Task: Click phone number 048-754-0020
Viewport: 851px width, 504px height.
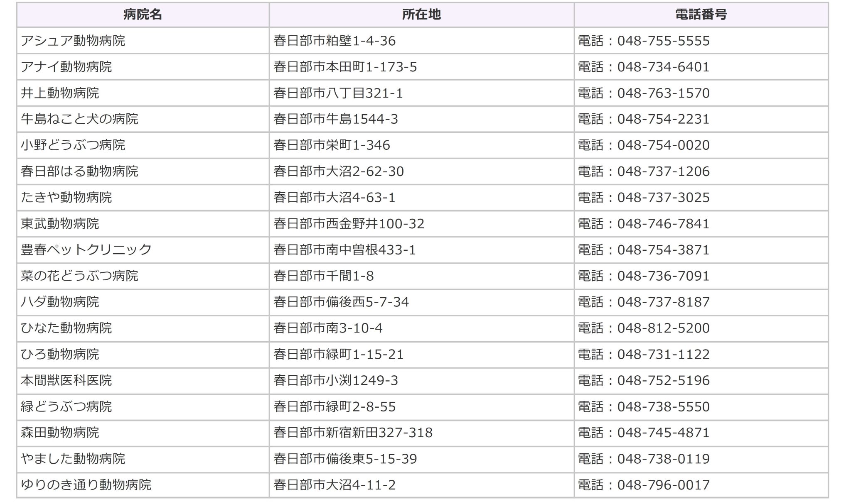Action: [663, 145]
